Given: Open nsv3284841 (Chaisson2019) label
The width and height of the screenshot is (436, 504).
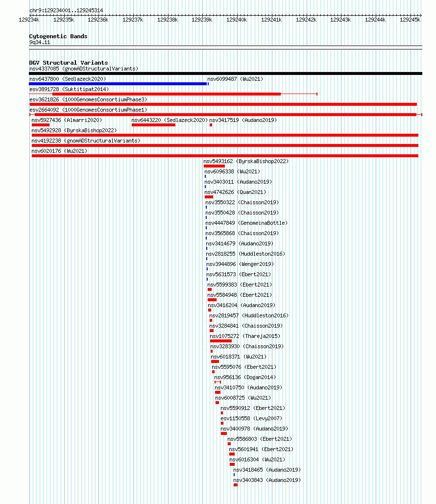Looking at the screenshot, I should [246, 326].
